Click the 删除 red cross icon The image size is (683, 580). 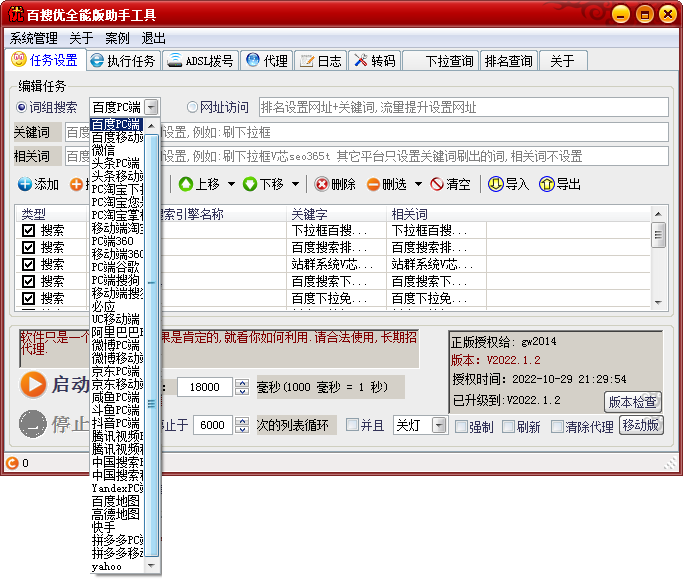tap(322, 184)
